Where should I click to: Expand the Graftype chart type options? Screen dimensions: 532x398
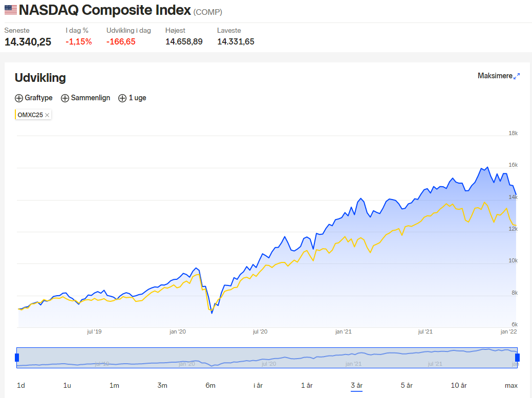pos(34,98)
